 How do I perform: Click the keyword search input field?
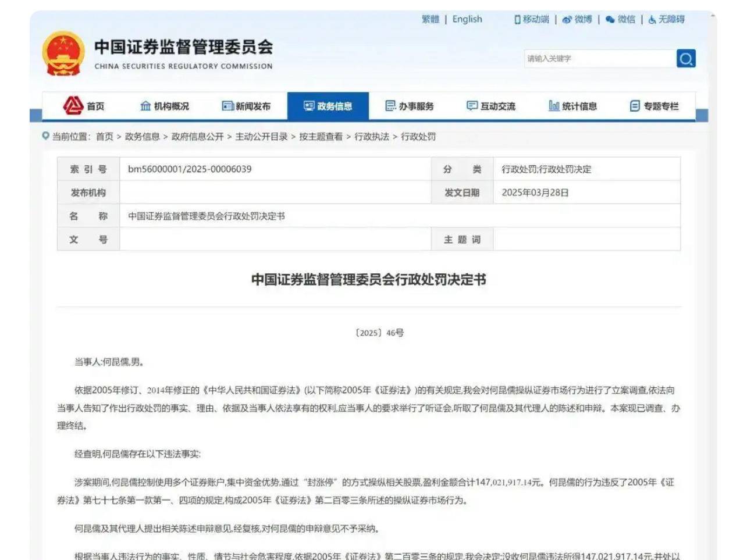600,59
